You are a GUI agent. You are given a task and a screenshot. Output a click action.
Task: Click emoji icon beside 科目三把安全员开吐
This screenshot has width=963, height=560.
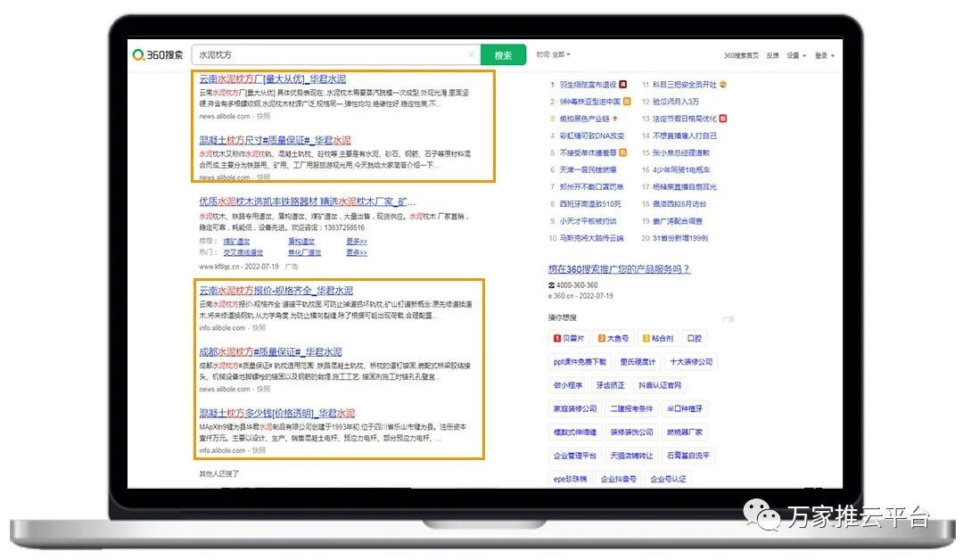pyautogui.click(x=723, y=85)
